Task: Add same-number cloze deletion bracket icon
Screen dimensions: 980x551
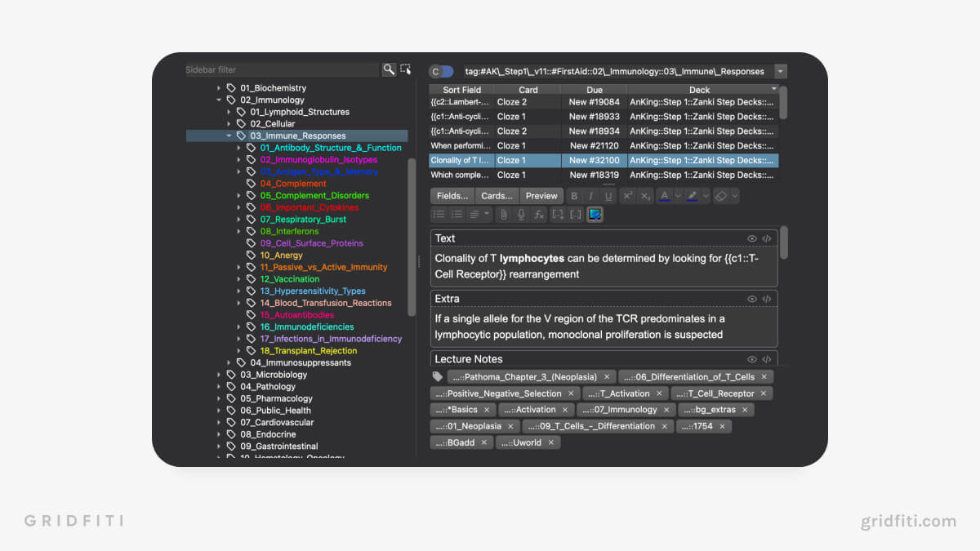Action: tap(576, 215)
